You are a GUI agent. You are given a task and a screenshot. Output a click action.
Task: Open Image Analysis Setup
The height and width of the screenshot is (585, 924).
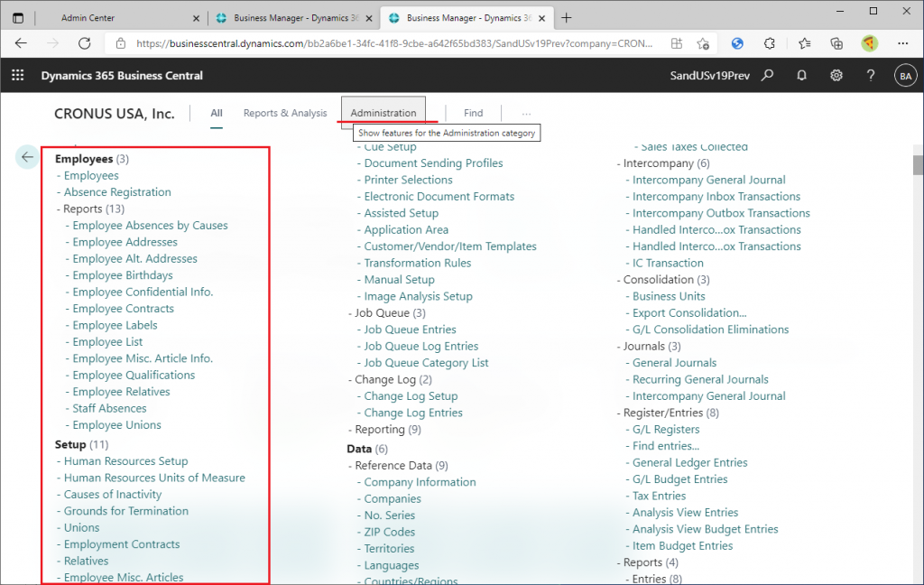pyautogui.click(x=419, y=296)
